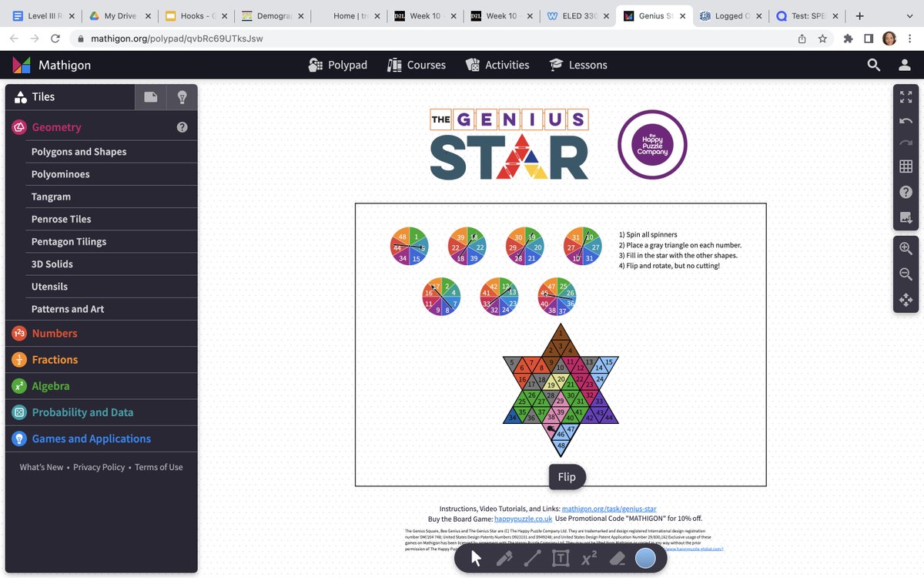Open the happypuzzle.co.uk link

[524, 519]
